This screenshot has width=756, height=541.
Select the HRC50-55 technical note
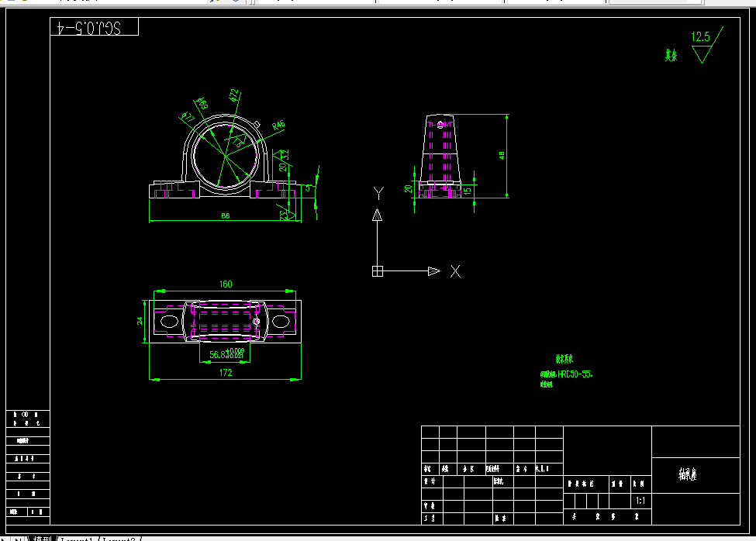(567, 374)
